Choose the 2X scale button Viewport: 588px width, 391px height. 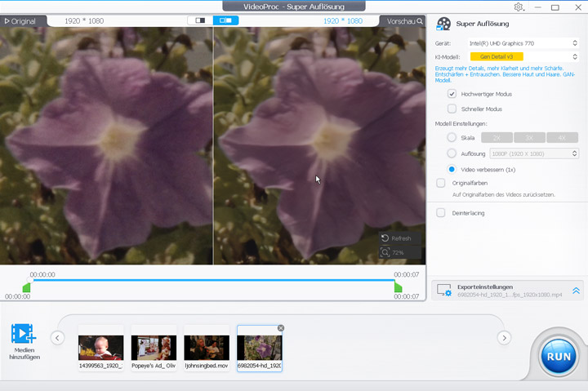coord(497,138)
